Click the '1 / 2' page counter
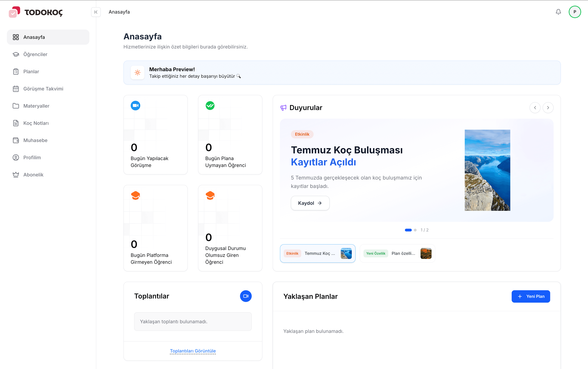The height and width of the screenshot is (369, 588). [424, 230]
